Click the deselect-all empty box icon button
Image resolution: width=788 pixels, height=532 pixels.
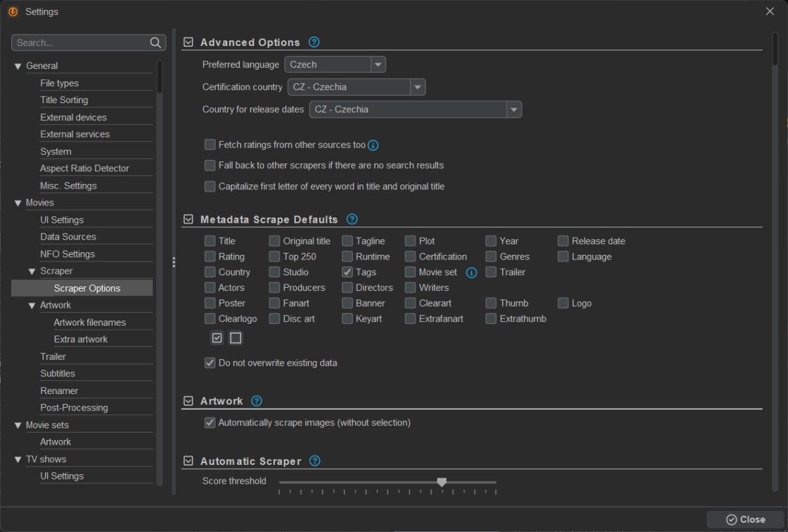click(x=236, y=338)
